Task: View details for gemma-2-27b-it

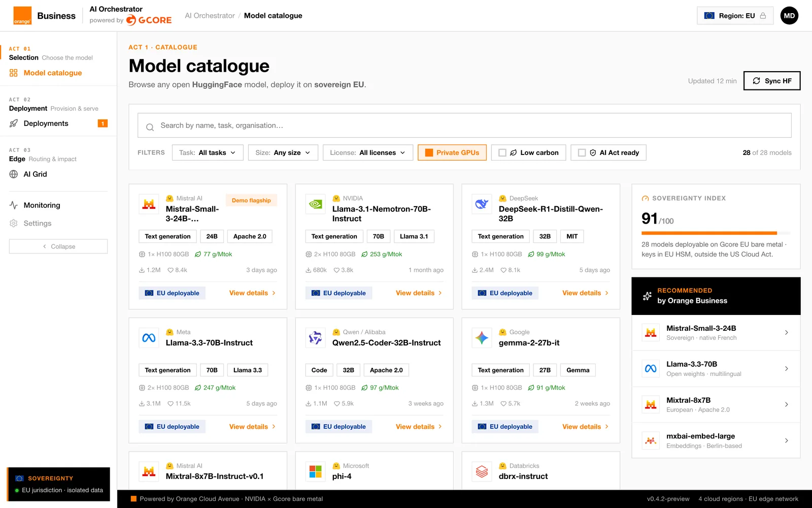Action: [585, 427]
